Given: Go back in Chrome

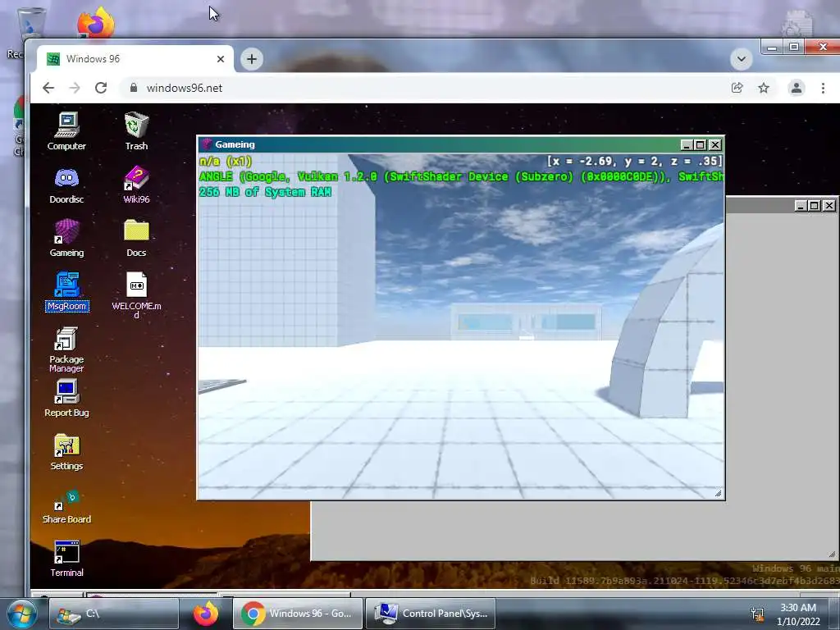Looking at the screenshot, I should pos(48,88).
